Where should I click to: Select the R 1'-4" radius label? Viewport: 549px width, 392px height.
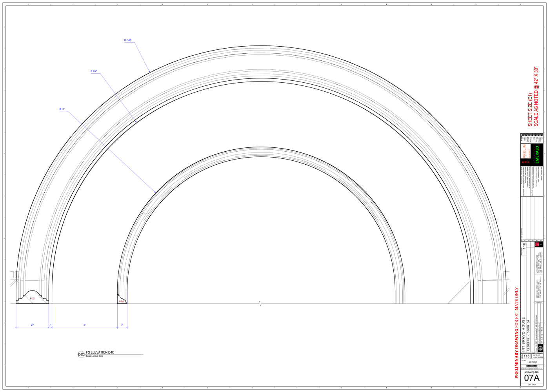pos(94,71)
